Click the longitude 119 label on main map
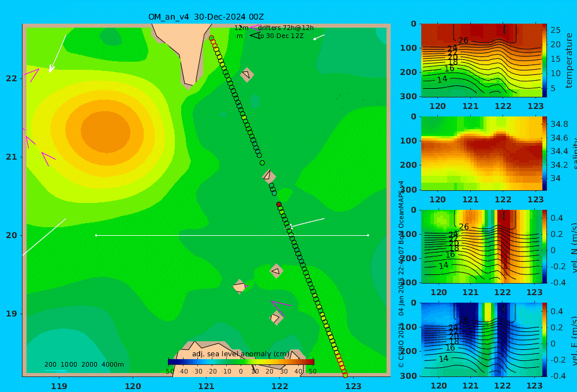This screenshot has height=392, width=577. click(59, 386)
